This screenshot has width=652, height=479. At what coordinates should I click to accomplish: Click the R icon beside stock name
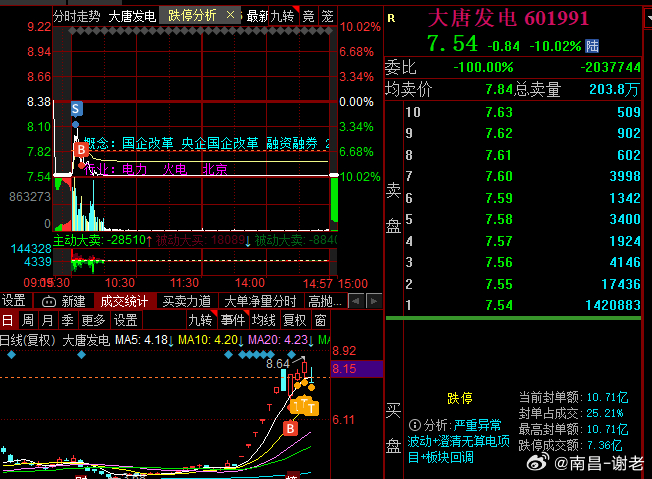coord(391,18)
